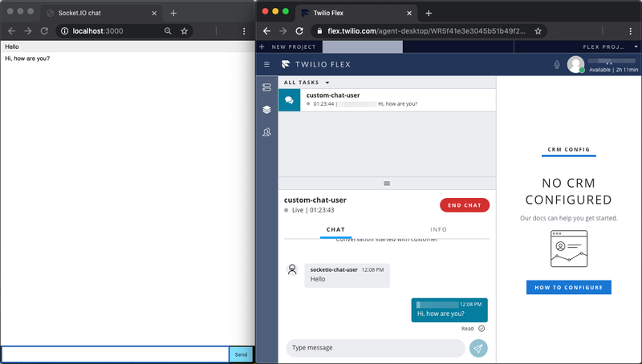Screen dimensions: 642x364
Task: Bookmark the flex.twilio.com page with star
Action: click(x=538, y=31)
